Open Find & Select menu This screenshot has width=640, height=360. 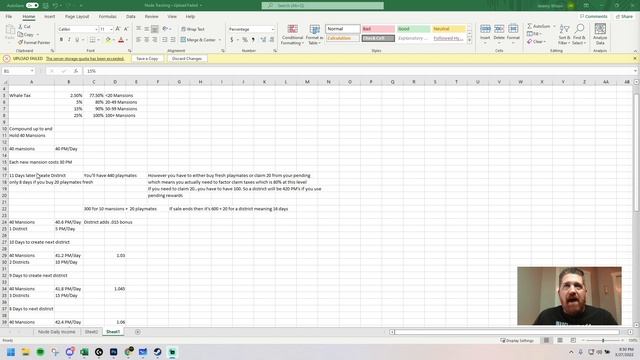click(579, 35)
